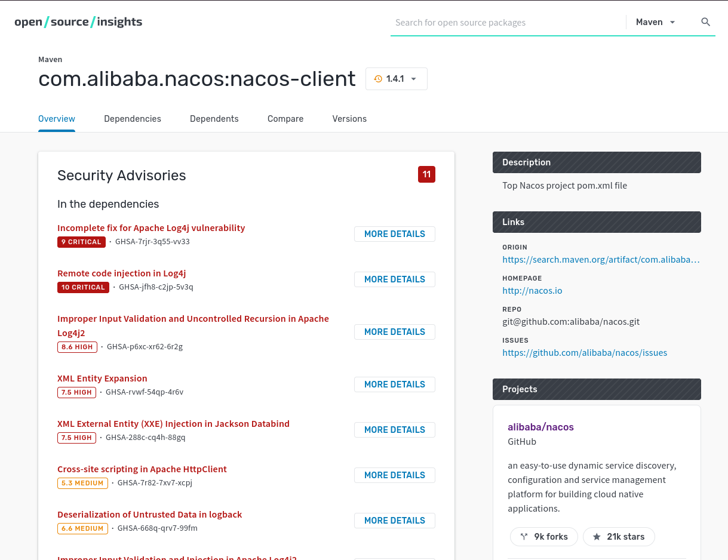The image size is (728, 560).
Task: Open the Maven ecosystem dropdown
Action: pos(655,22)
